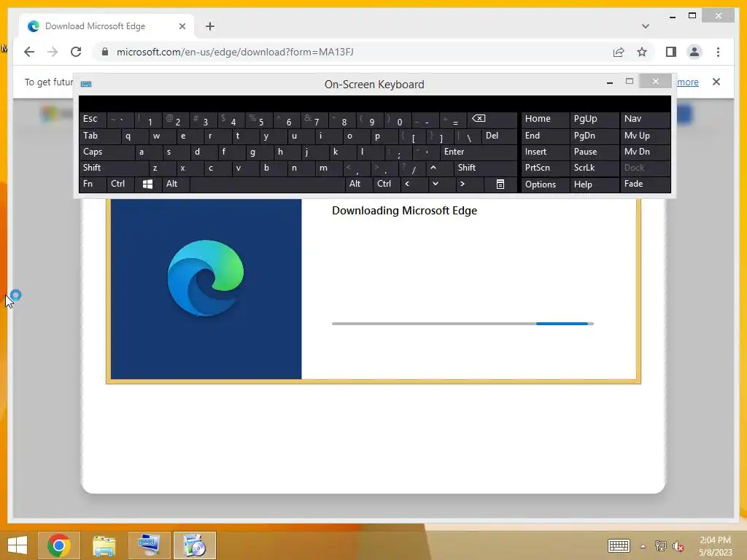The image size is (747, 560).
Task: View site info via padlock icon
Action: click(105, 52)
